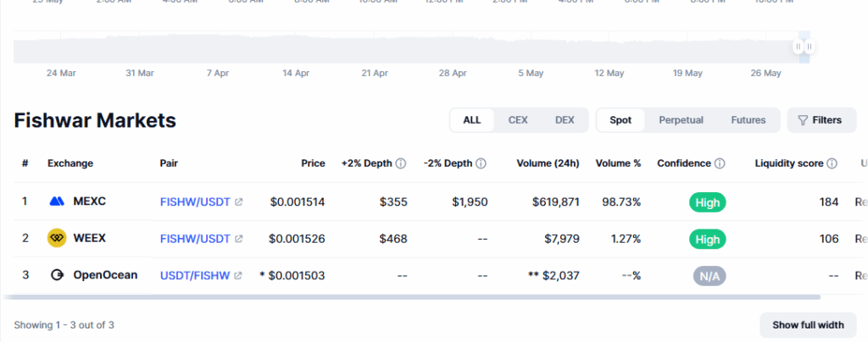The width and height of the screenshot is (868, 342).
Task: Click the N/A confidence badge for OpenOcean
Action: tap(709, 276)
